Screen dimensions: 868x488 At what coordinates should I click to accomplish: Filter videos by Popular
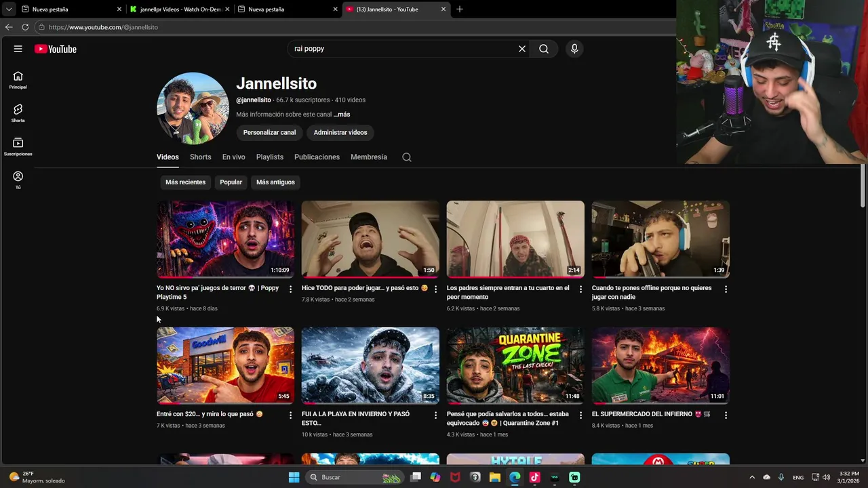tap(231, 182)
